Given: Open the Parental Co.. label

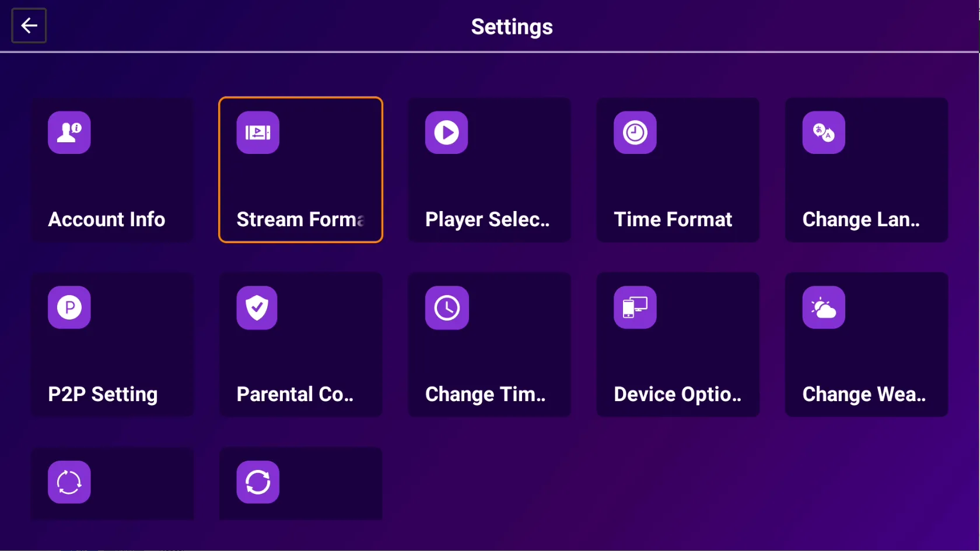Looking at the screenshot, I should [x=295, y=394].
